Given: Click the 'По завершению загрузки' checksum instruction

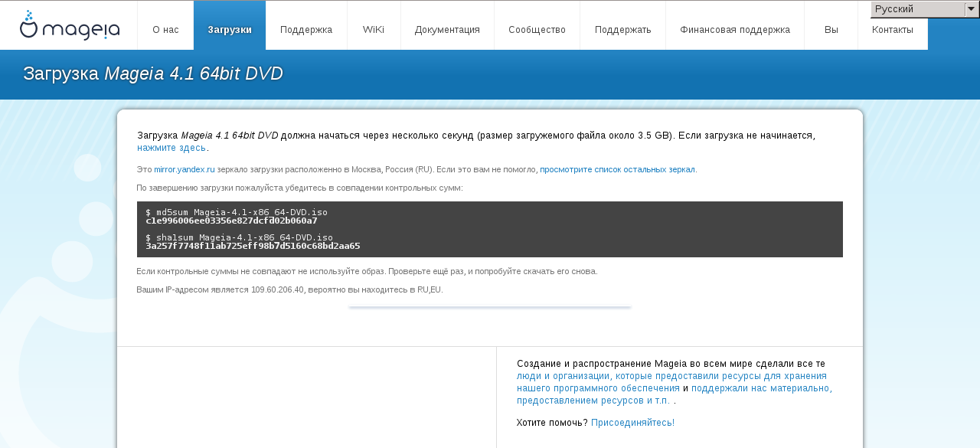Looking at the screenshot, I should pyautogui.click(x=299, y=188).
